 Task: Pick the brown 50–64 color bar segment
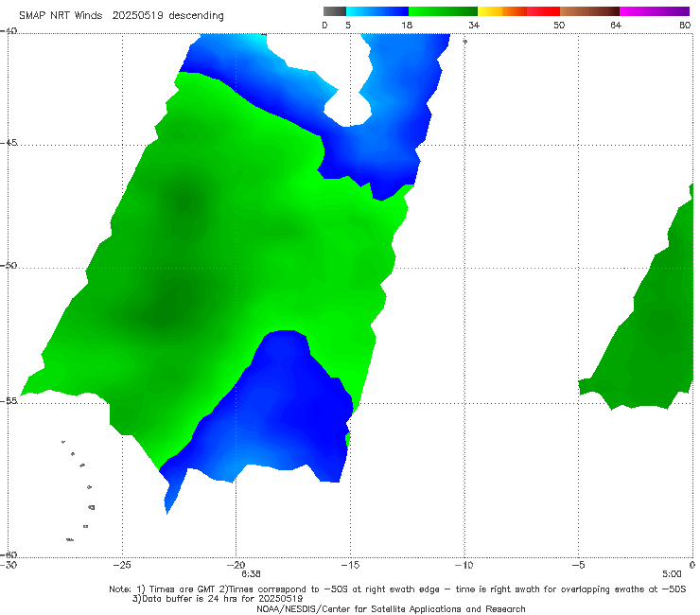[589, 11]
